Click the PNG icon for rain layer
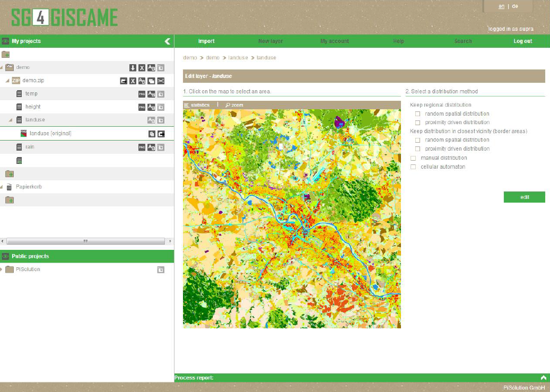 tap(142, 147)
